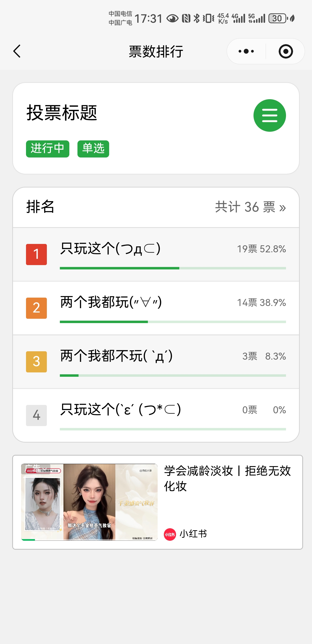Click the 52.8% vote progress bar
This screenshot has width=312, height=644.
click(x=173, y=268)
